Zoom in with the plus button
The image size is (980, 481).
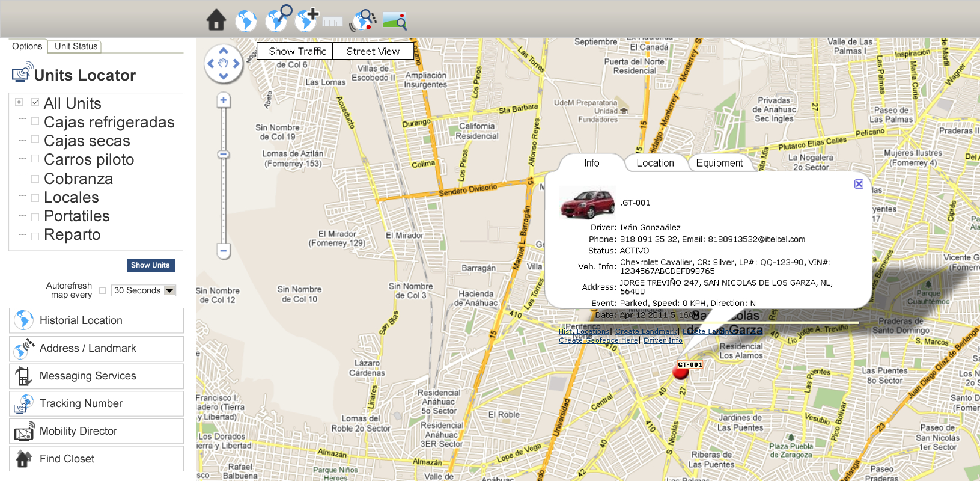pyautogui.click(x=224, y=100)
